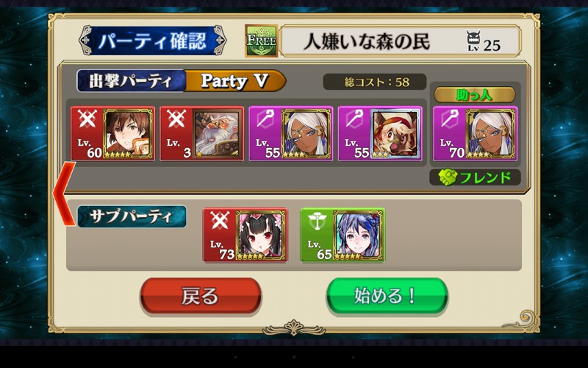
Task: Click the green 始める! start button
Action: [387, 296]
